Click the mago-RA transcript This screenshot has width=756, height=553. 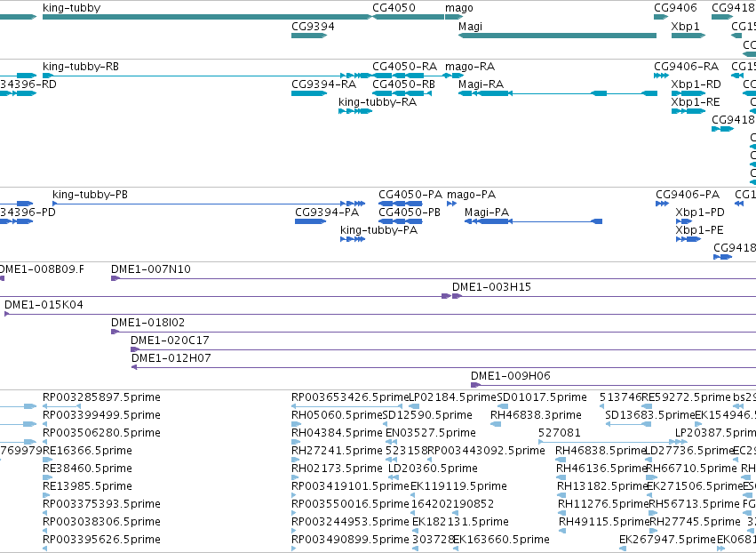coord(454,76)
